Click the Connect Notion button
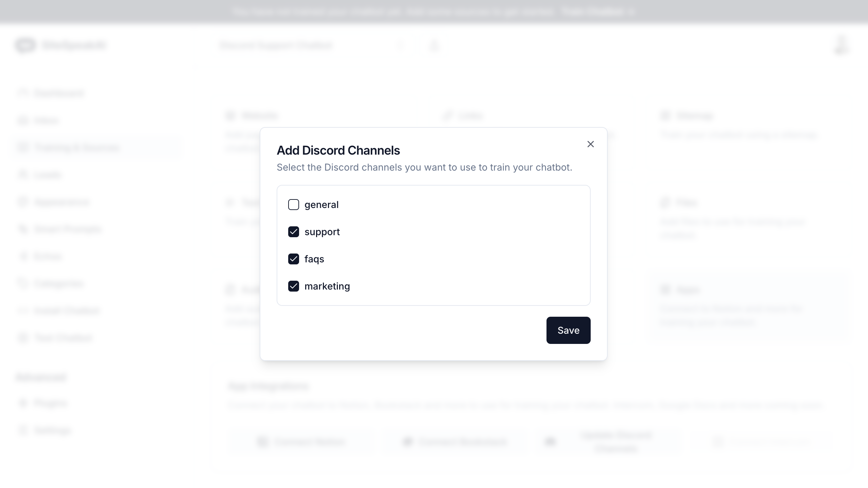This screenshot has width=868, height=488. click(301, 442)
